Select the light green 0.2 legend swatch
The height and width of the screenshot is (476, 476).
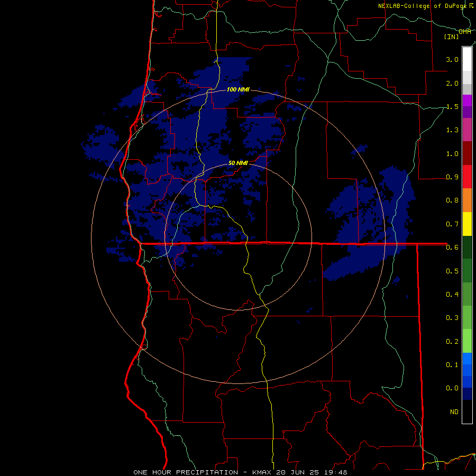click(x=467, y=341)
